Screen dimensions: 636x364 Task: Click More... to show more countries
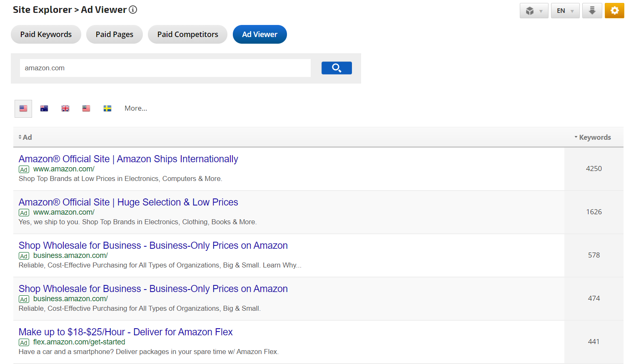point(136,109)
